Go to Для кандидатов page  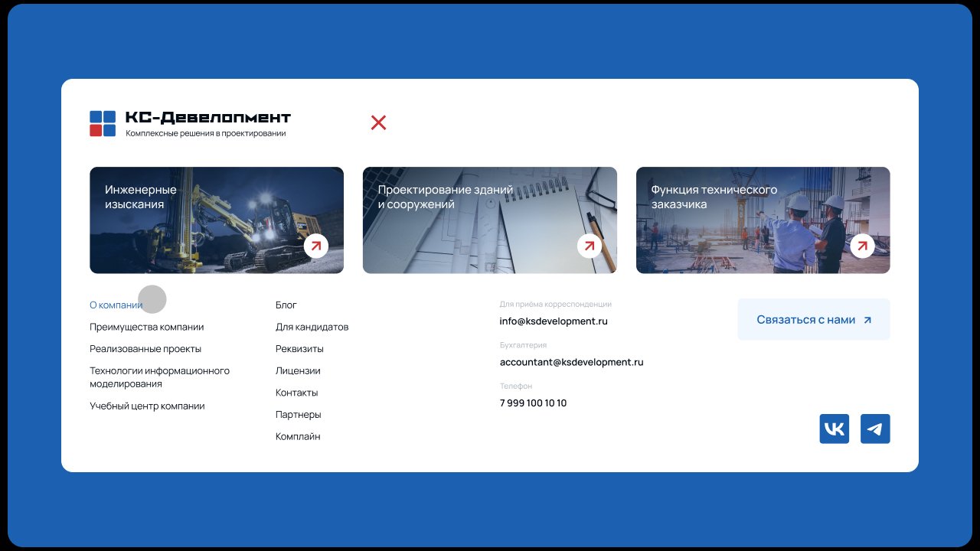tap(312, 327)
